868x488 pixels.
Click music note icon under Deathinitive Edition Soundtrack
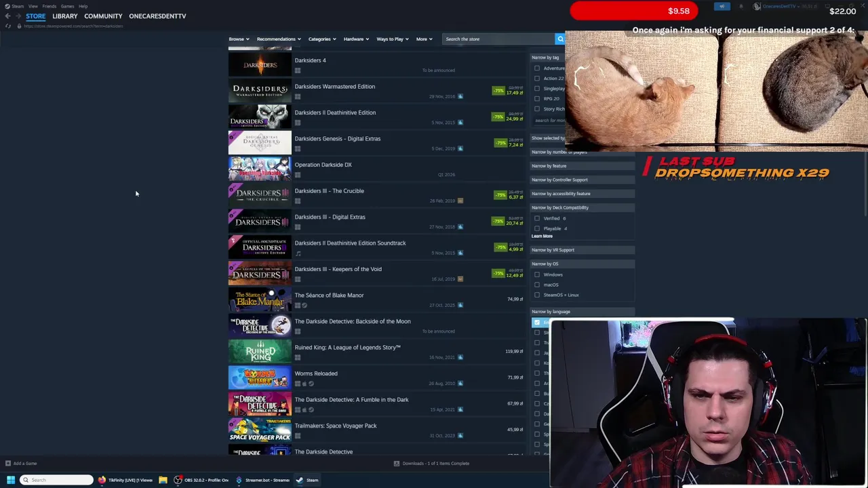tap(297, 253)
